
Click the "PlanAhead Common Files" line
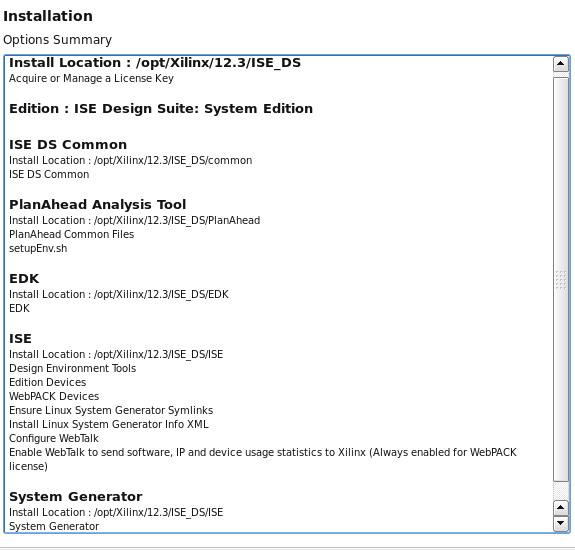coord(72,234)
